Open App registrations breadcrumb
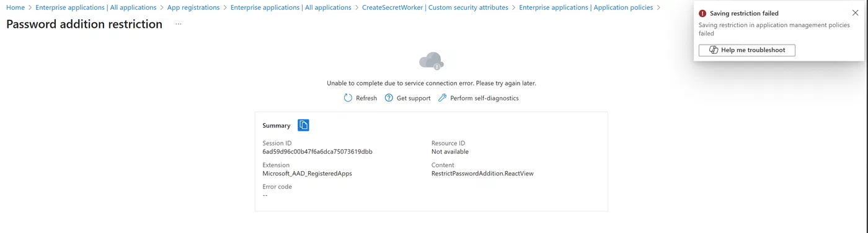868x233 pixels. (193, 7)
